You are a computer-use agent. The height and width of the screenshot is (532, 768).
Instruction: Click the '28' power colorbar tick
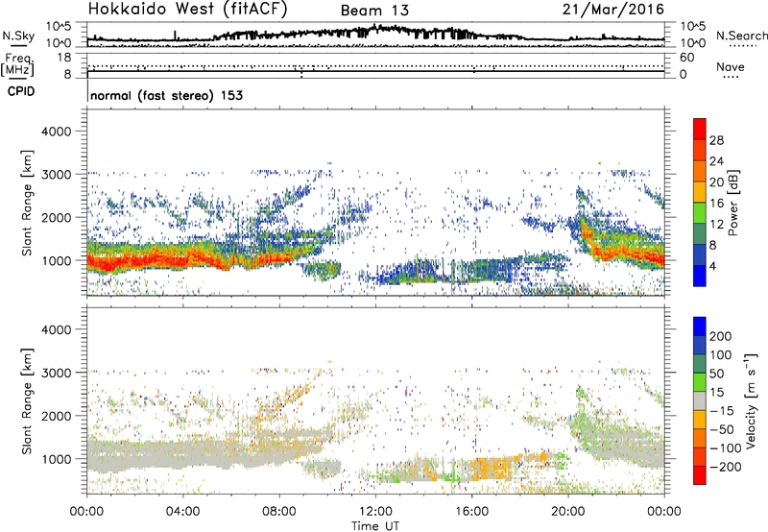716,140
